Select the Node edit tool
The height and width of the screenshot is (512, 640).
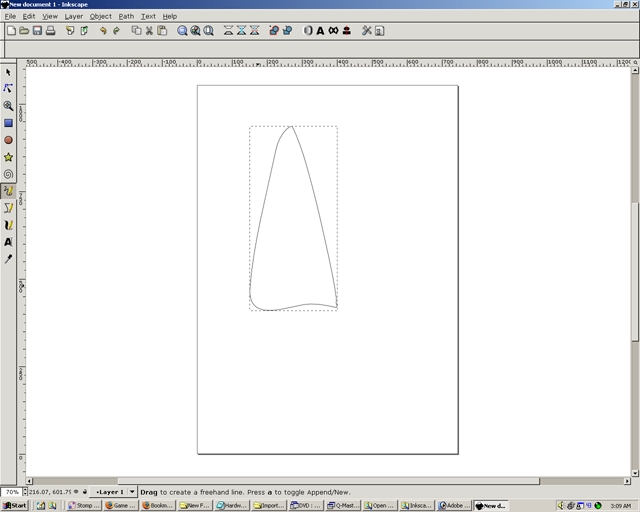point(8,88)
